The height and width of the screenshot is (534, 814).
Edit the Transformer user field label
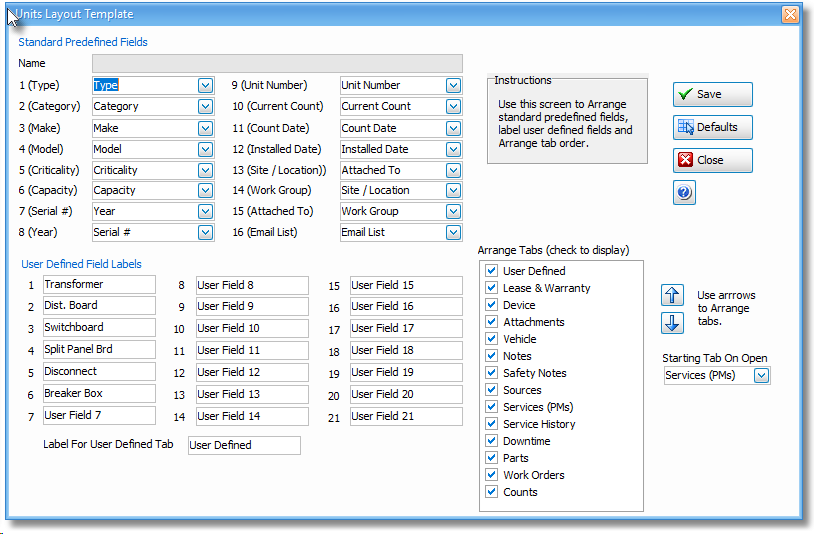[99, 284]
